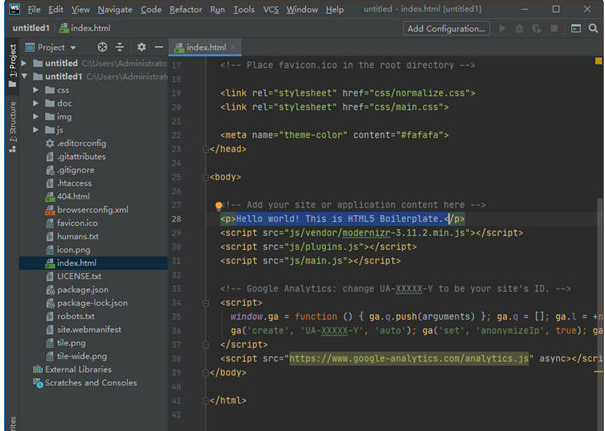Click the google-analytics.com URL in code
The height and width of the screenshot is (431, 605).
tap(409, 359)
